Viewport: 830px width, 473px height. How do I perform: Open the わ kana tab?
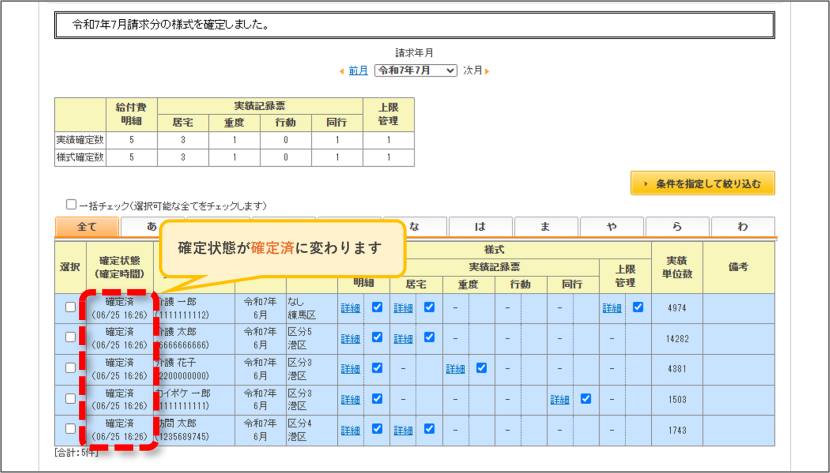[x=743, y=226]
